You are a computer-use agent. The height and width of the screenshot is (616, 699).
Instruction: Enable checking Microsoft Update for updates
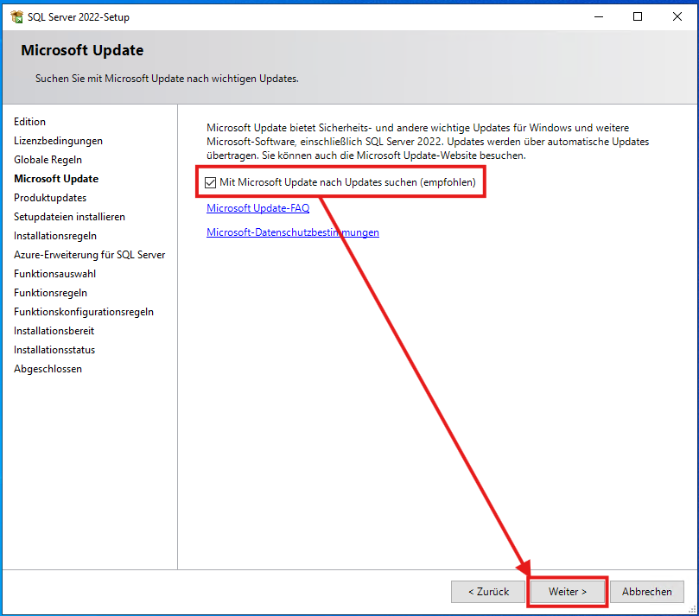click(210, 181)
